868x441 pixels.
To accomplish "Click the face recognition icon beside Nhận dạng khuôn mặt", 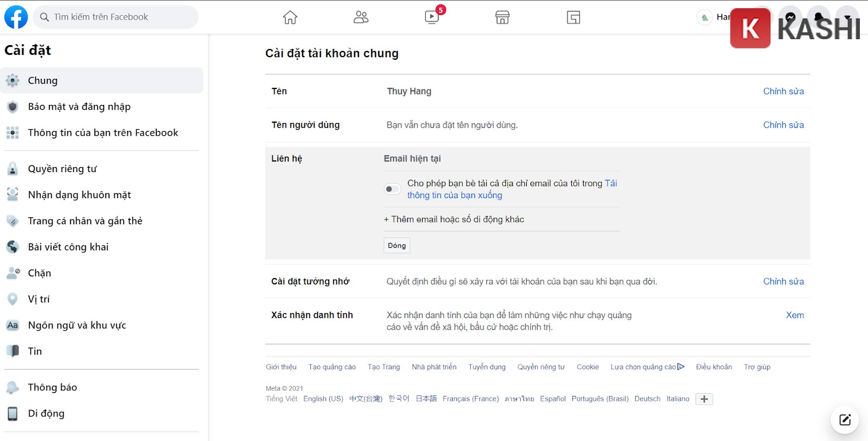I will point(12,194).
